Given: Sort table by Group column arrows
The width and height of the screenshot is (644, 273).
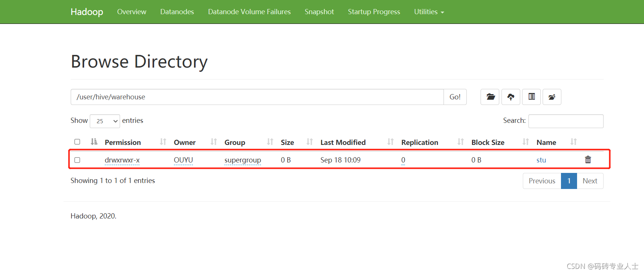Looking at the screenshot, I should [270, 142].
